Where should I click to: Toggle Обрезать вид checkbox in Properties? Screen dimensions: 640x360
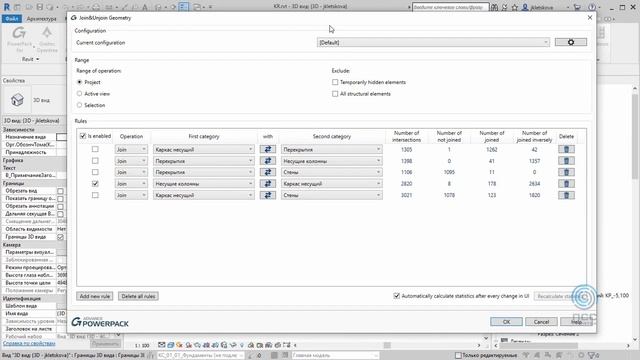(60, 191)
